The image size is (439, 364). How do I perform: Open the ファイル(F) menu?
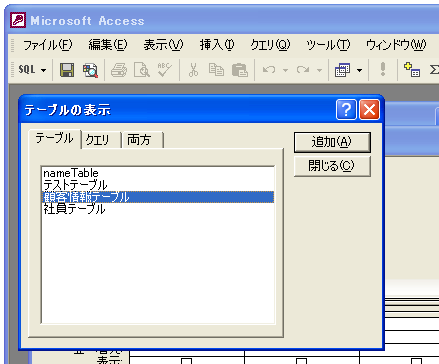[x=48, y=45]
